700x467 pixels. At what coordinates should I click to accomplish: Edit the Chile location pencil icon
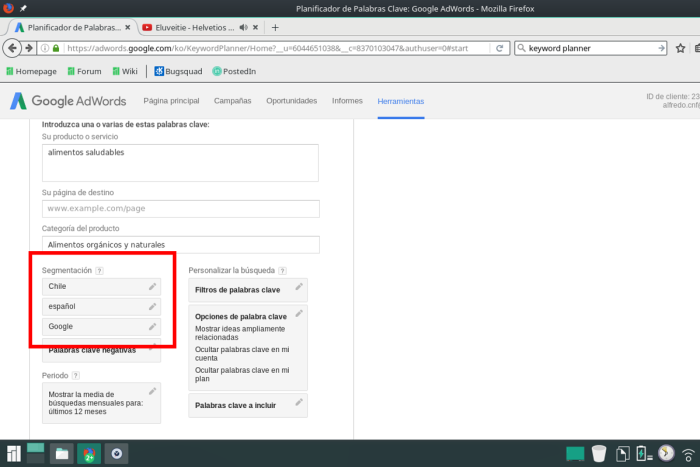coord(152,287)
